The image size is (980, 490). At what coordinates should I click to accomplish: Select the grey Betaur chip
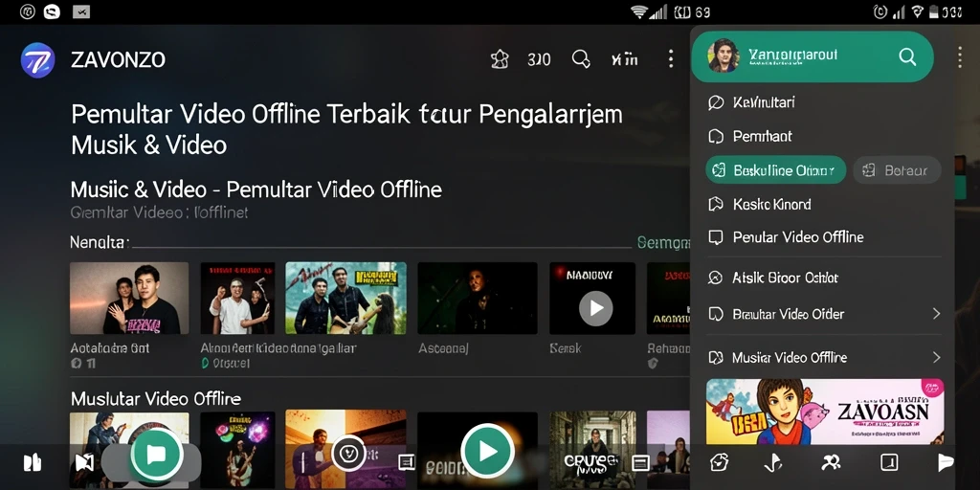click(897, 170)
